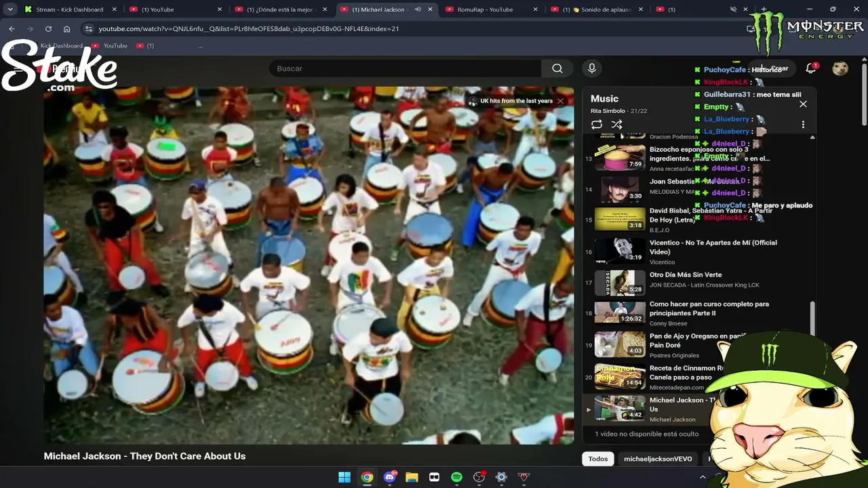Close the Michael Jackson tab

(431, 9)
